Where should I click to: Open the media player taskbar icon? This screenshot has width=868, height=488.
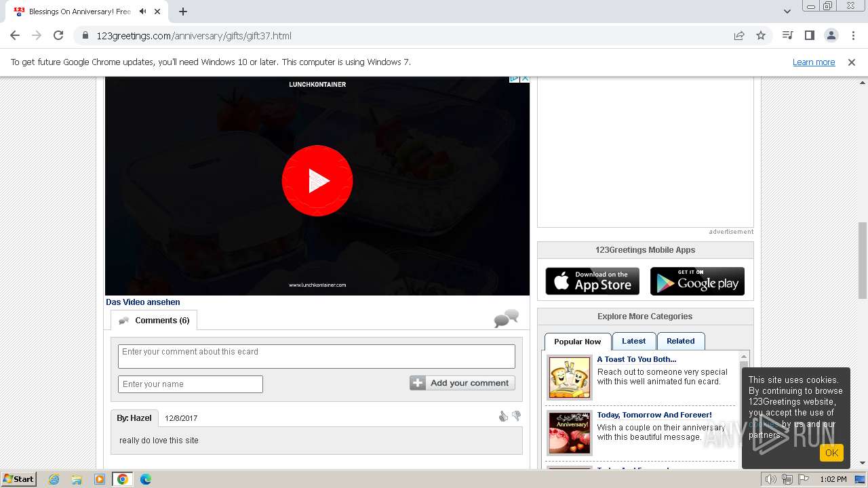coord(99,479)
